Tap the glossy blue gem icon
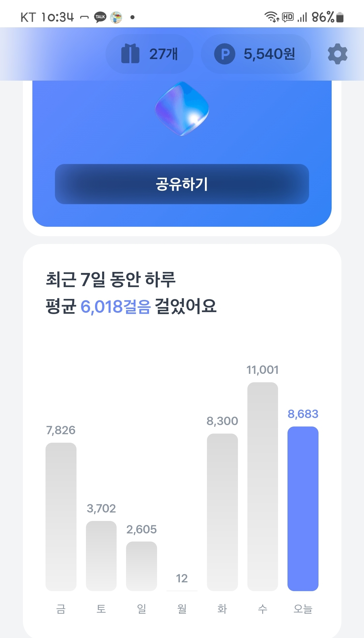Viewport: 364px width, 638px height. click(182, 109)
